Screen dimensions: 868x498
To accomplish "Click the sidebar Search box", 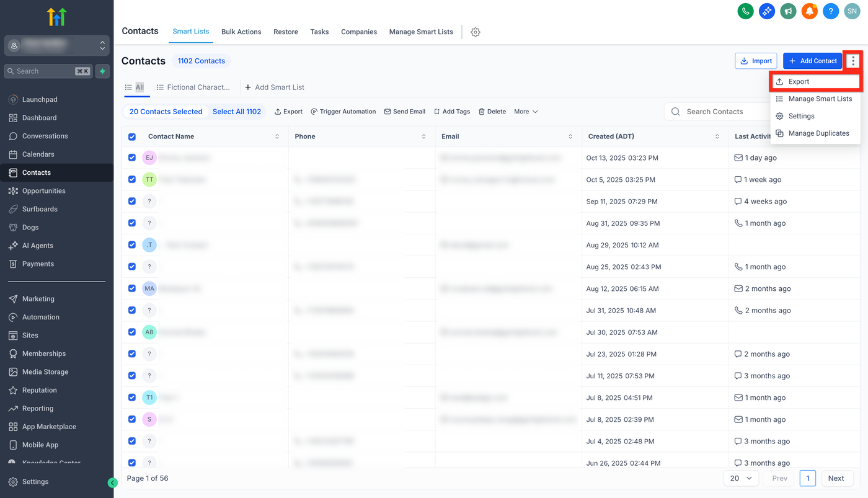I will 48,71.
